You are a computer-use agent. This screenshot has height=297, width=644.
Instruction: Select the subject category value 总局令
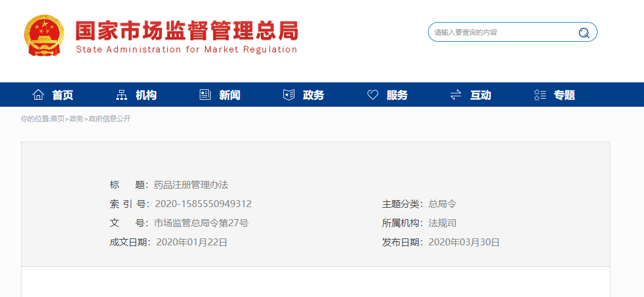click(442, 204)
